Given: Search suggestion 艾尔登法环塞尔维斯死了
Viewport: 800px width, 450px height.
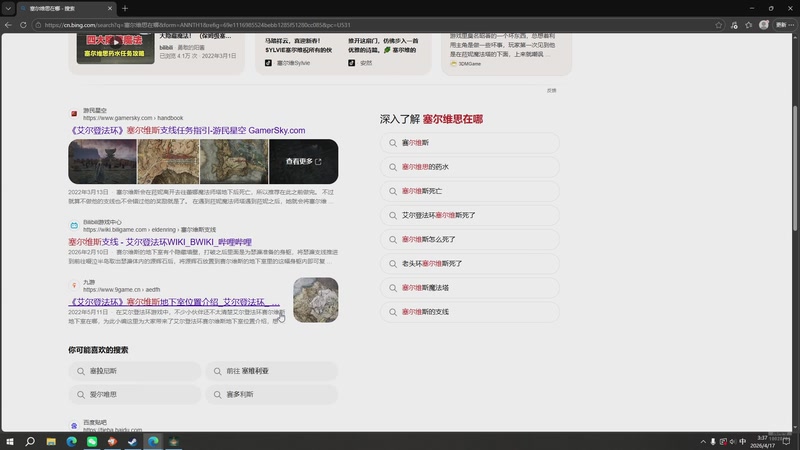Looking at the screenshot, I should point(469,215).
